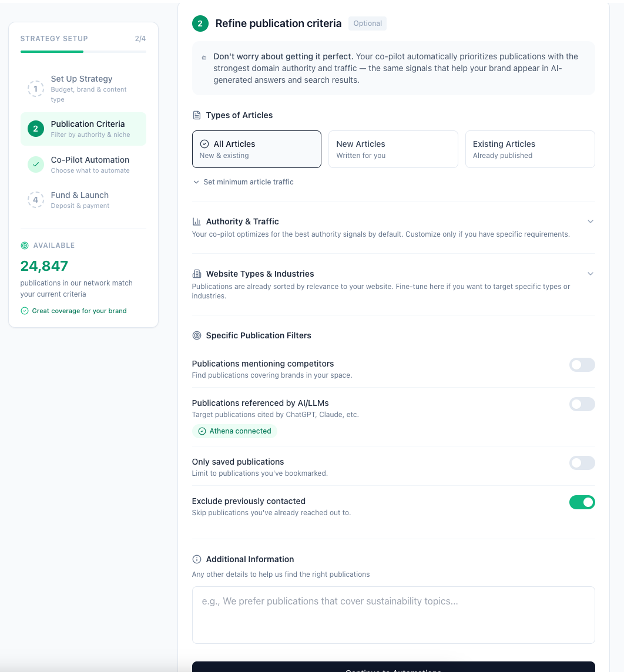Expand the Authority & Traffic section chevron

click(x=591, y=221)
